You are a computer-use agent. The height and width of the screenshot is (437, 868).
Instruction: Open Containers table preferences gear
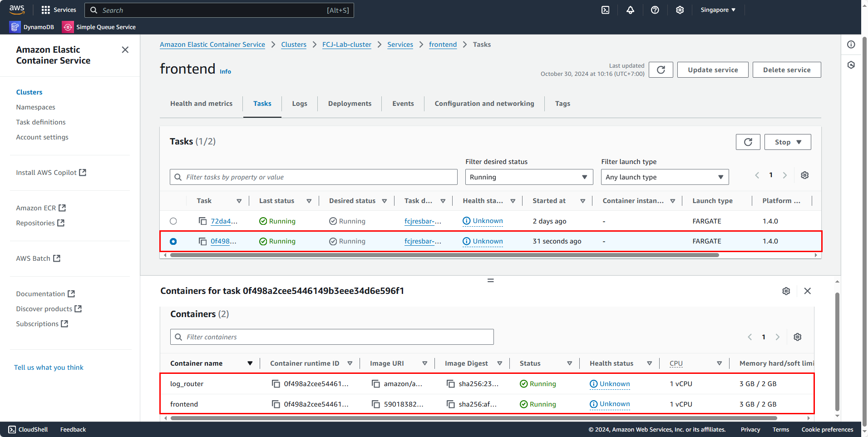797,337
